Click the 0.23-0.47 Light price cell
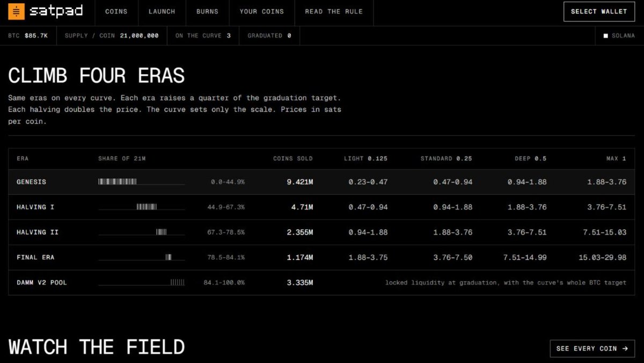The width and height of the screenshot is (644, 363). click(x=368, y=182)
